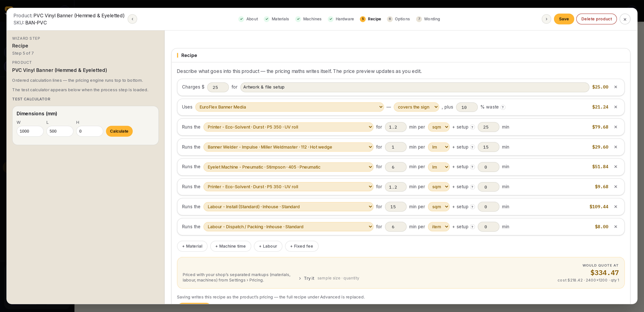The width and height of the screenshot is (644, 312).
Task: Change the 'item' unit dropdown
Action: (439, 227)
